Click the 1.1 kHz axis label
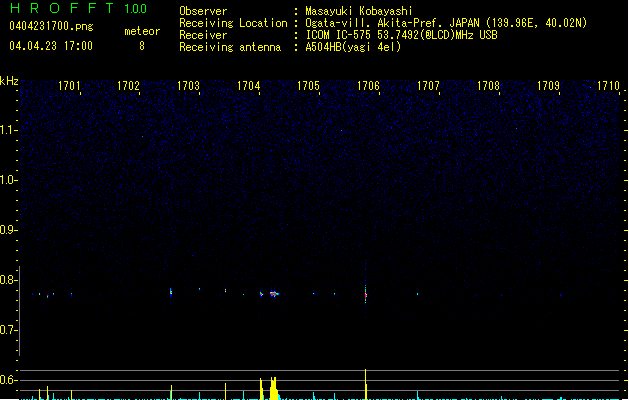 pyautogui.click(x=8, y=130)
